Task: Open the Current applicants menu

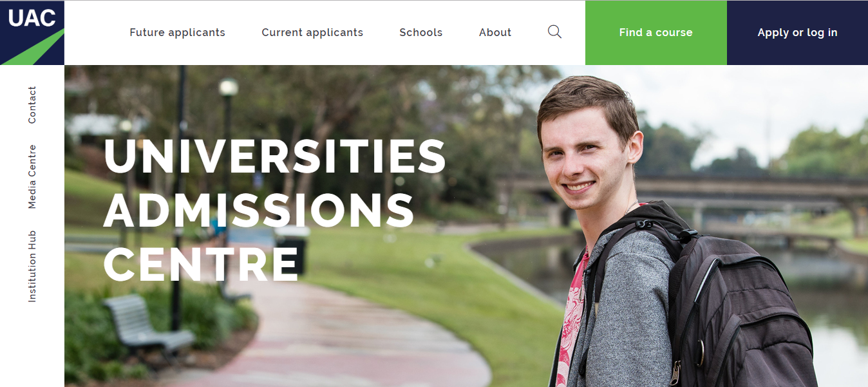Action: [x=312, y=32]
